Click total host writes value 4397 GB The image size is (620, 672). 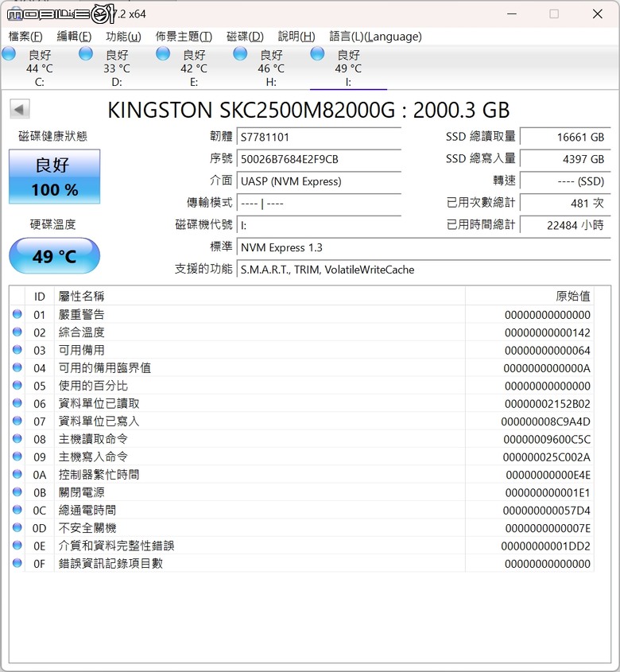point(565,159)
